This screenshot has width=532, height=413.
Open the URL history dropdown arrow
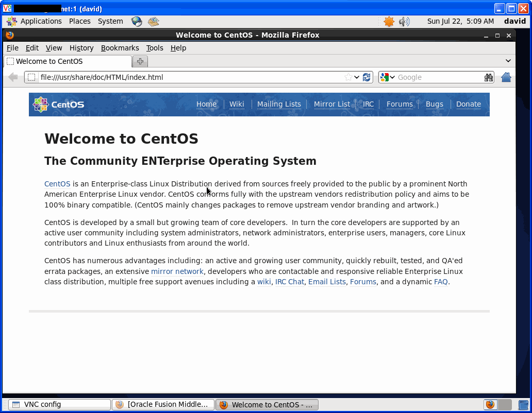coord(357,77)
